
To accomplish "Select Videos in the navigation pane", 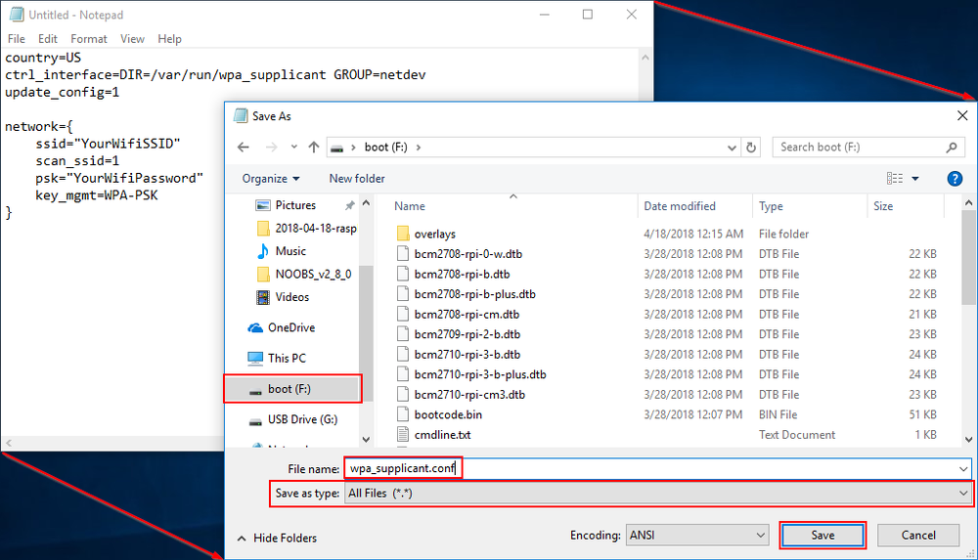I will click(x=284, y=297).
